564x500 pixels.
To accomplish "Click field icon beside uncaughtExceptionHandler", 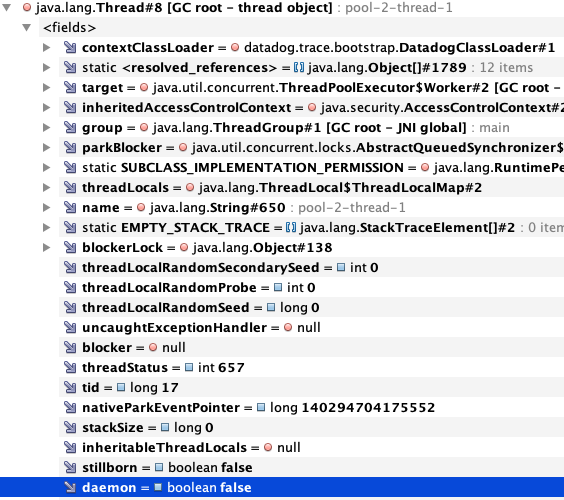I will tap(70, 327).
